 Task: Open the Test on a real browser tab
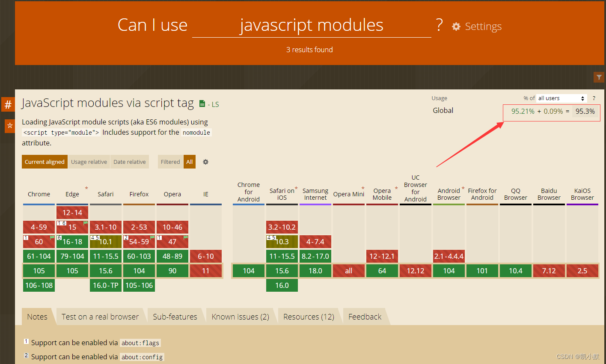click(100, 317)
